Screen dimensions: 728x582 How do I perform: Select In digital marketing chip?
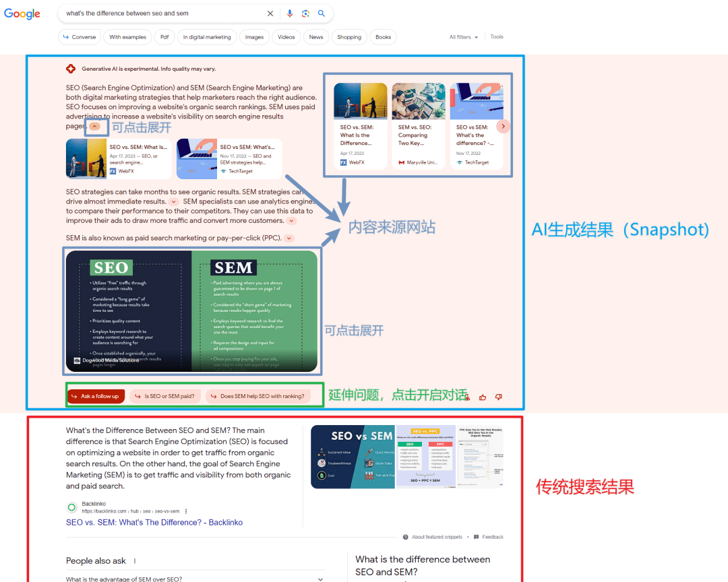pyautogui.click(x=207, y=37)
